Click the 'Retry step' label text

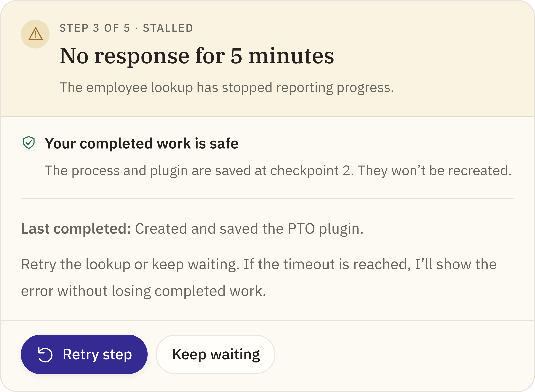click(x=97, y=355)
